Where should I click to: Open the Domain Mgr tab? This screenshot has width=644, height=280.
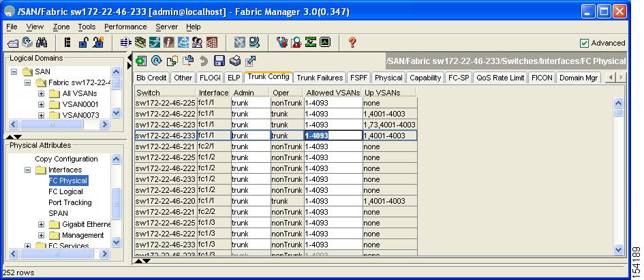pos(579,78)
